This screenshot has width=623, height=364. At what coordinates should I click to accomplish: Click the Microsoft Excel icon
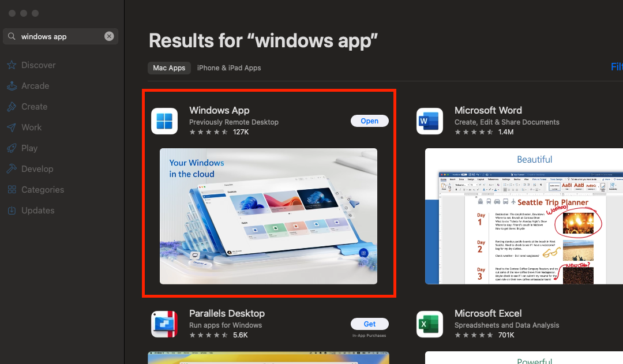point(430,324)
